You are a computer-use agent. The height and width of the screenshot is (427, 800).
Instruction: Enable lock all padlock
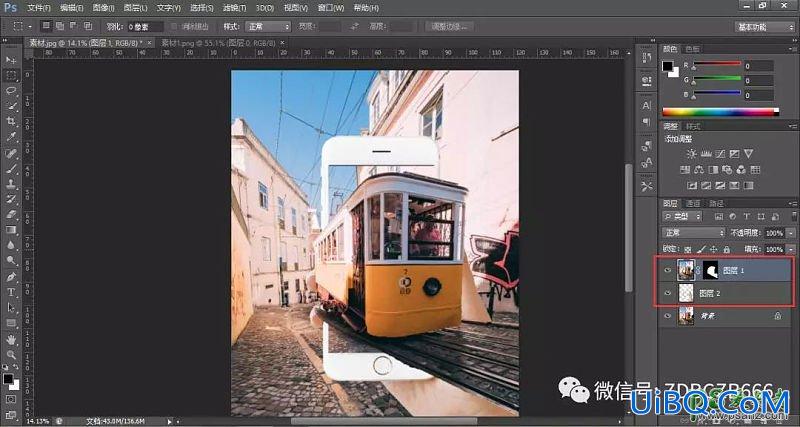(x=727, y=249)
